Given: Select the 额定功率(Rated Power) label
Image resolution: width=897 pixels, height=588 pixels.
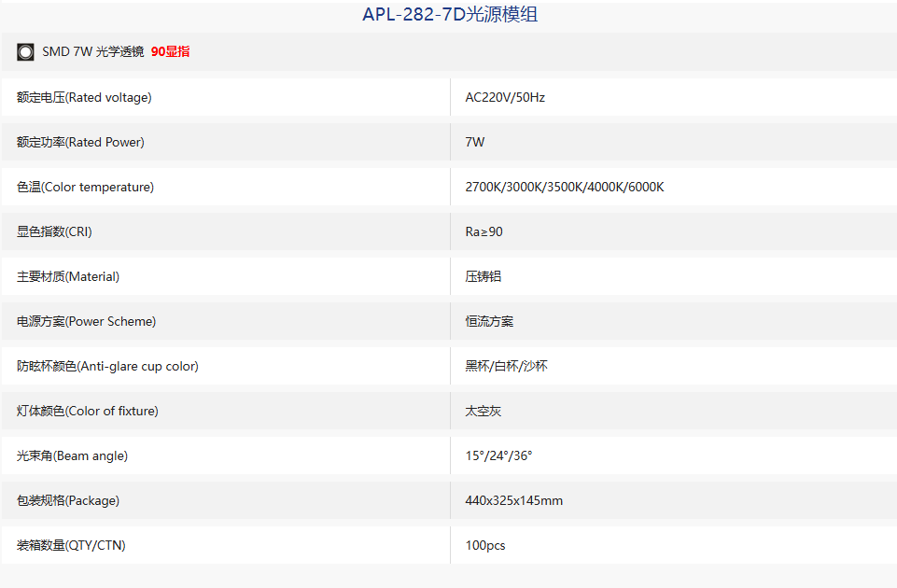Looking at the screenshot, I should click(80, 142).
